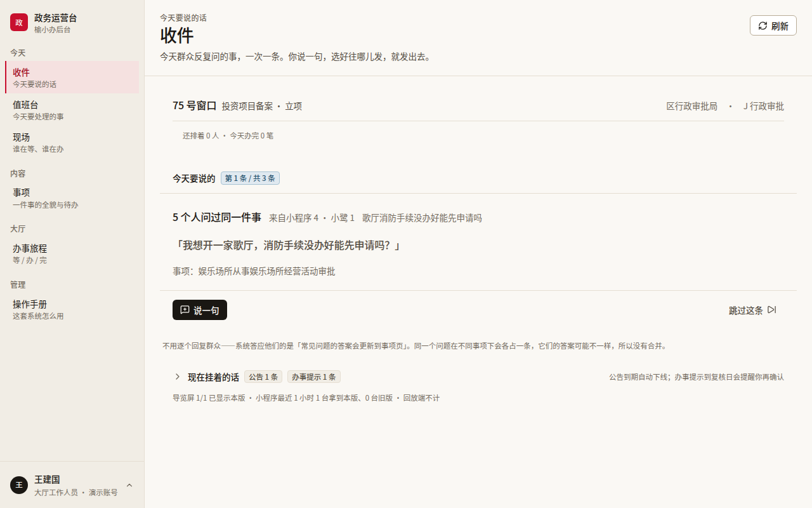Click the 刷新 button
This screenshot has height=508, width=812.
tap(773, 26)
